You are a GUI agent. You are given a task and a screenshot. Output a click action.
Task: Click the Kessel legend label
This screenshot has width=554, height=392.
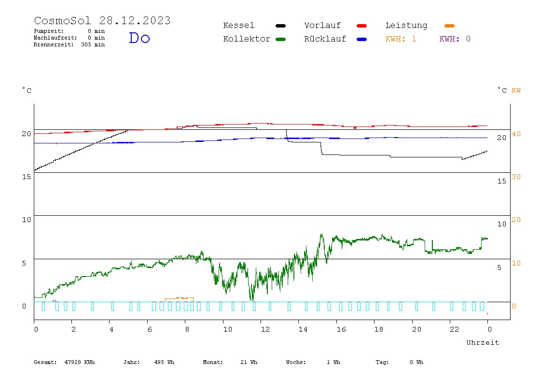tap(238, 26)
